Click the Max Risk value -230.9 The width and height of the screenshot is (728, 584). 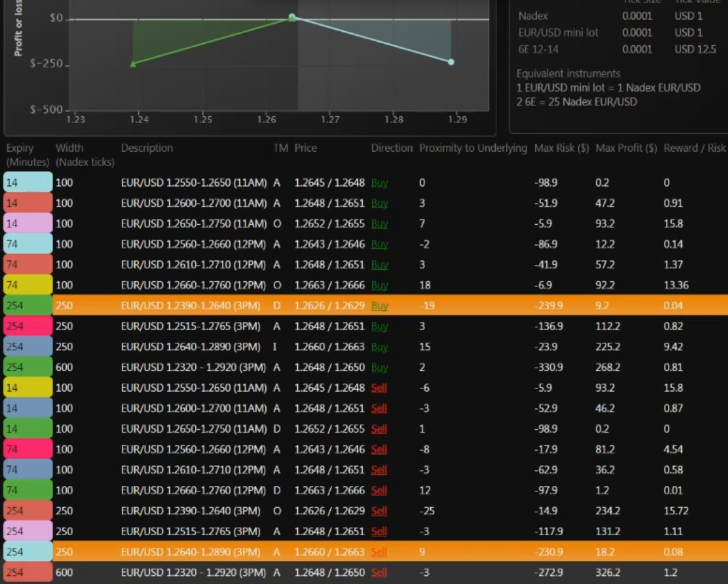(548, 552)
